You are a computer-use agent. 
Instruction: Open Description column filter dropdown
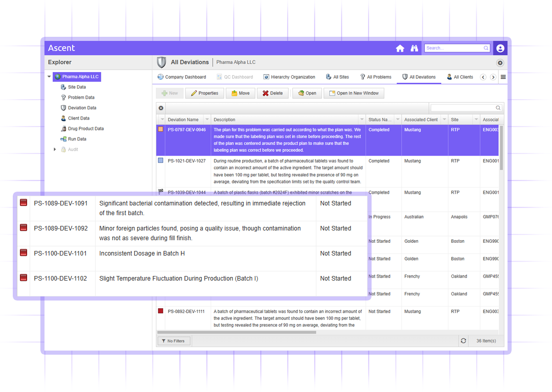click(362, 120)
